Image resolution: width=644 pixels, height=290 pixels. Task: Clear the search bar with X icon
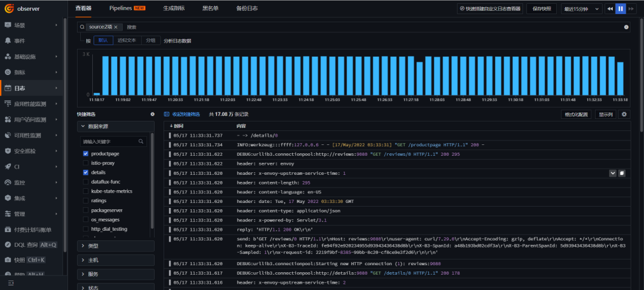pos(626,27)
